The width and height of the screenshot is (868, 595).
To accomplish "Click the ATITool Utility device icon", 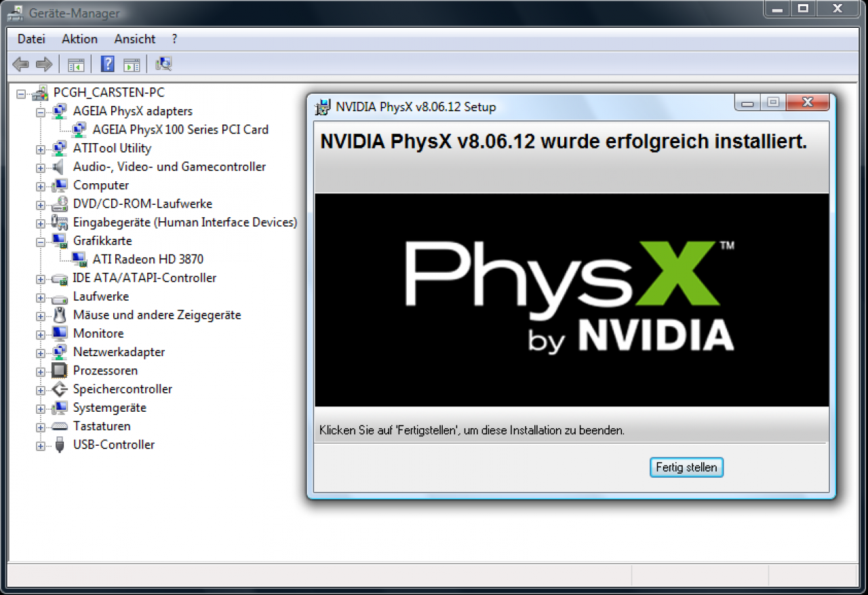I will pos(60,148).
